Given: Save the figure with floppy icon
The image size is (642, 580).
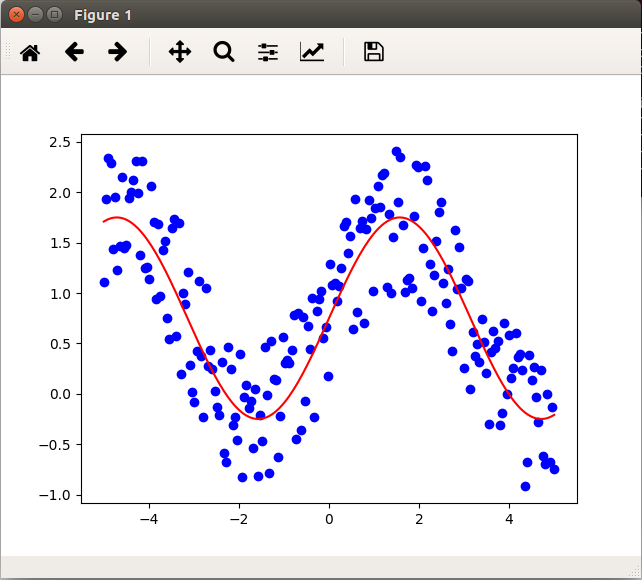Looking at the screenshot, I should [373, 52].
